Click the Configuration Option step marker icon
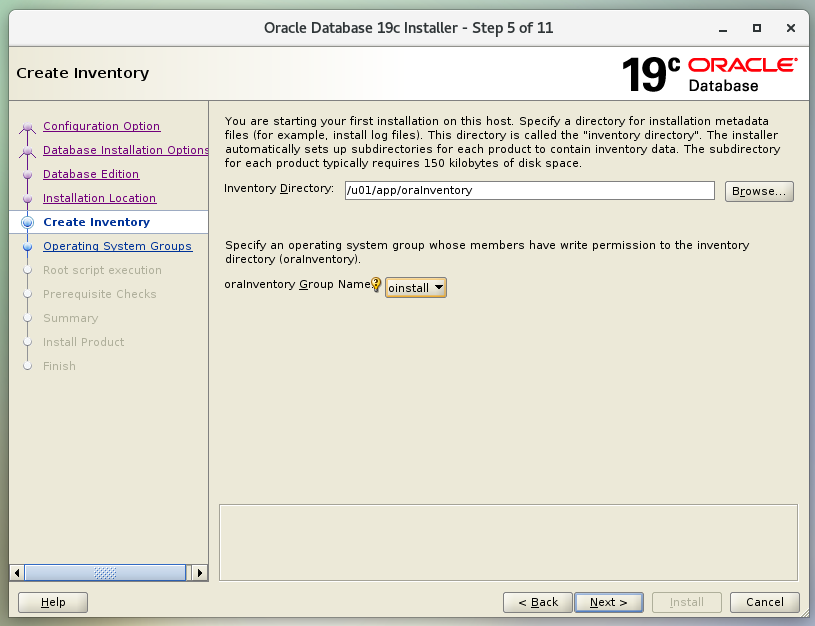This screenshot has width=815, height=626. click(x=27, y=127)
